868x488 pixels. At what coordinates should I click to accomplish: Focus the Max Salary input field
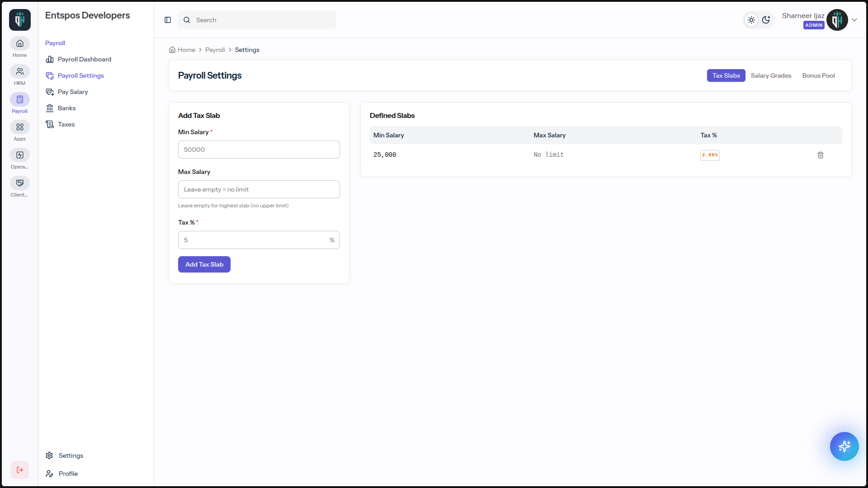coord(259,189)
